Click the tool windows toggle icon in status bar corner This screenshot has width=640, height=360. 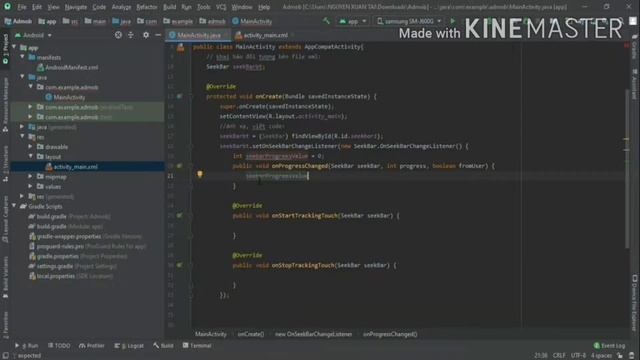5,356
